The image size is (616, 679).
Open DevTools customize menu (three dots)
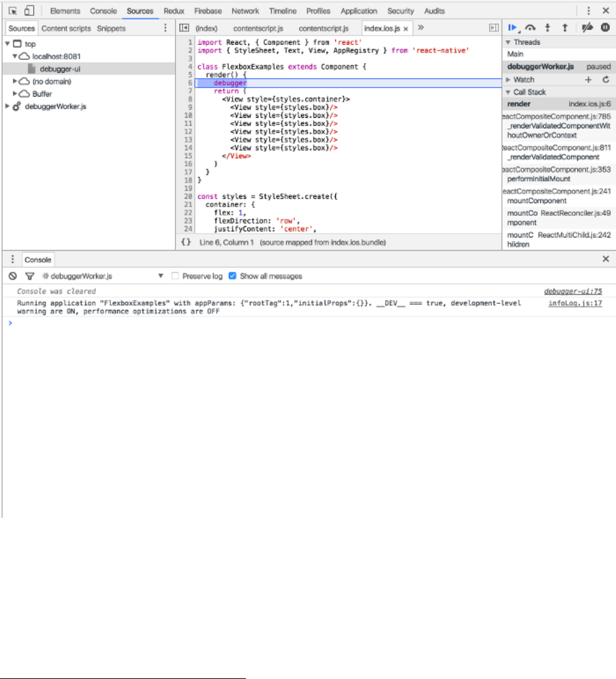pyautogui.click(x=588, y=11)
